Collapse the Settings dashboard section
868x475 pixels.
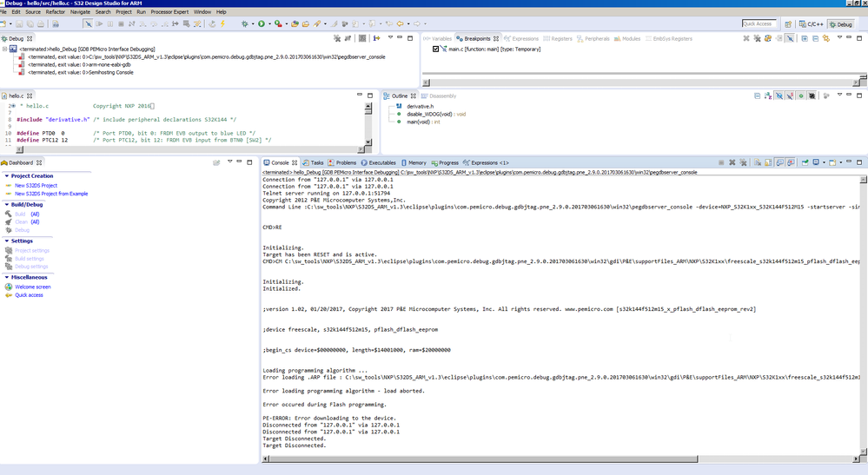[x=7, y=241]
